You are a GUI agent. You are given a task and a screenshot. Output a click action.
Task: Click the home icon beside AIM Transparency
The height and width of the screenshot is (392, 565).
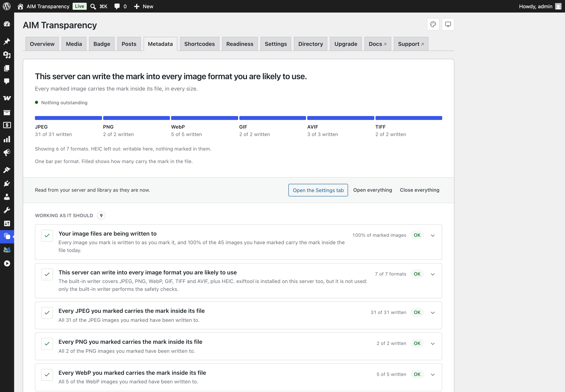(20, 6)
